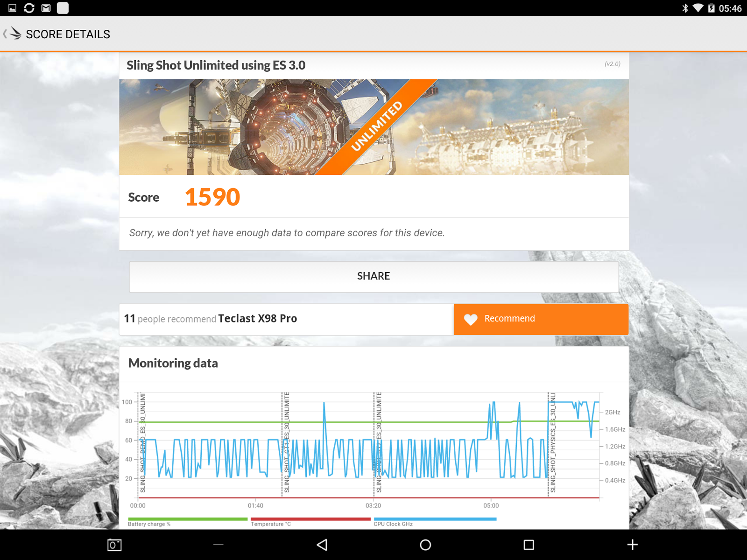Tap the battery charging status icon
Image resolution: width=747 pixels, height=560 pixels.
point(711,8)
